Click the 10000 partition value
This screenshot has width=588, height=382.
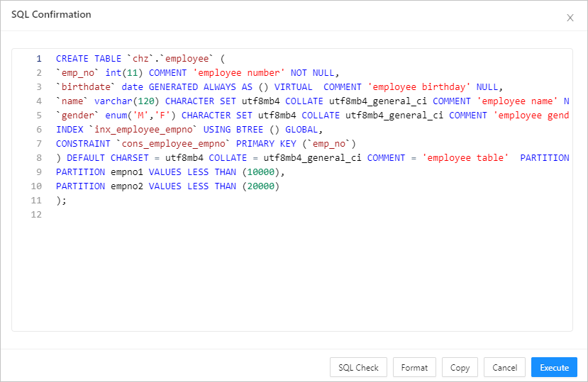click(x=263, y=172)
